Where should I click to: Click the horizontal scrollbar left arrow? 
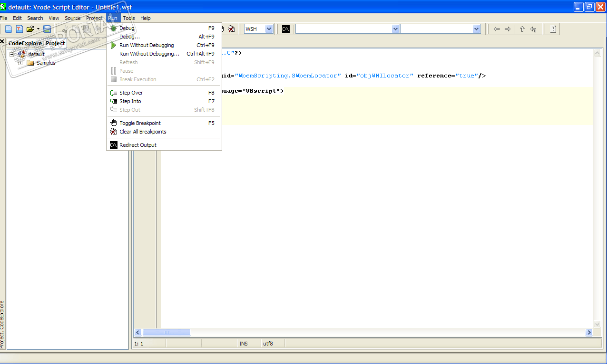(x=138, y=333)
